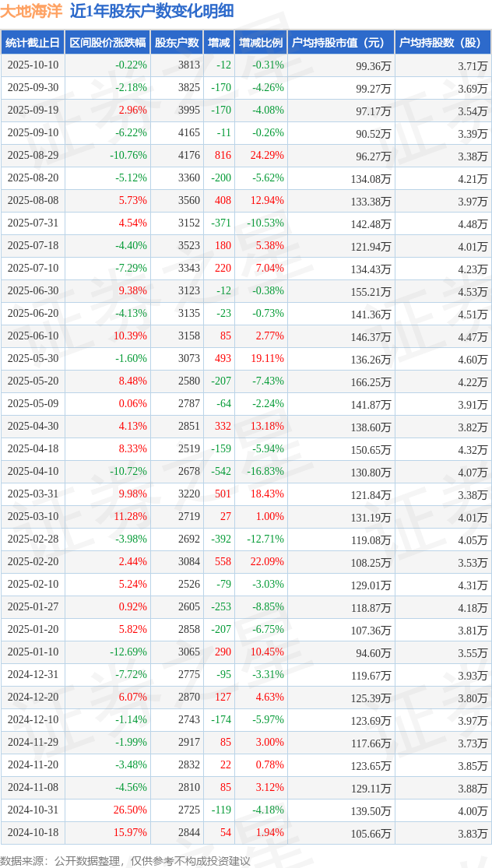Select the 2025-05-30 date cell
The width and height of the screenshot is (492, 868).
tap(33, 359)
